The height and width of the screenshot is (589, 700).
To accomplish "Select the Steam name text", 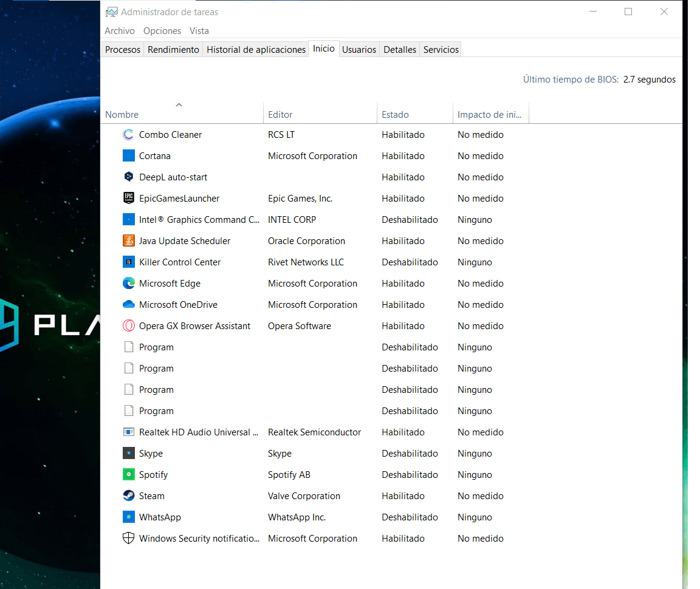I will pyautogui.click(x=152, y=495).
